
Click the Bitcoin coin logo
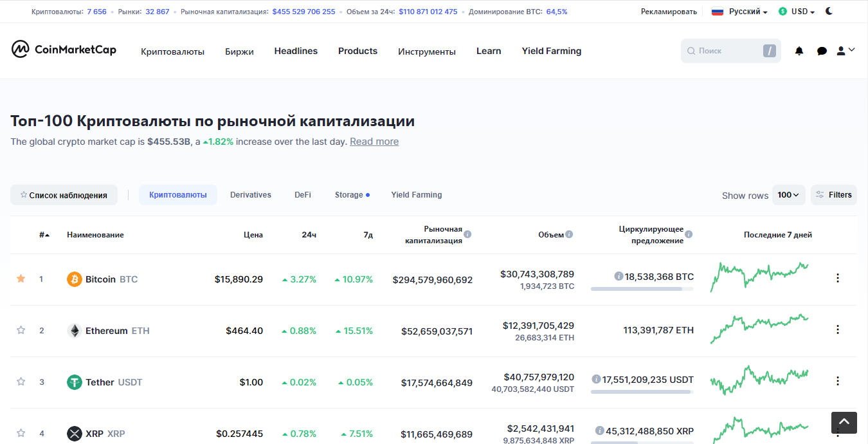(x=75, y=279)
